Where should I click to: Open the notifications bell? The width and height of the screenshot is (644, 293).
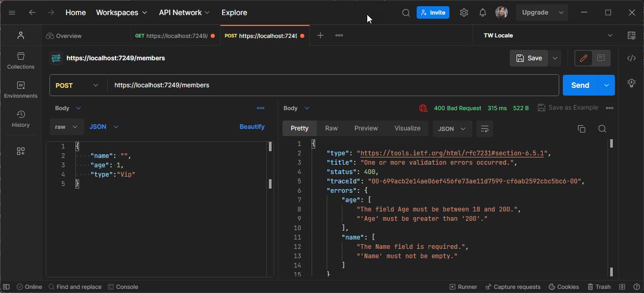[x=483, y=12]
